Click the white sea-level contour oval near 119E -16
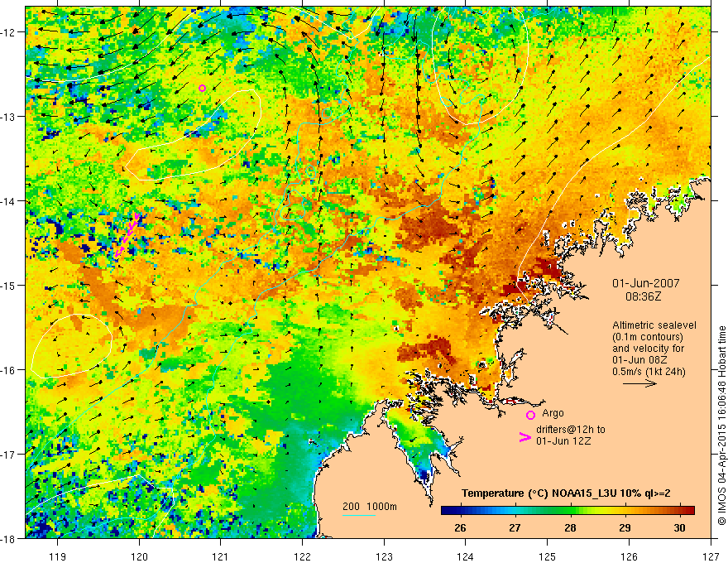 click(72, 345)
